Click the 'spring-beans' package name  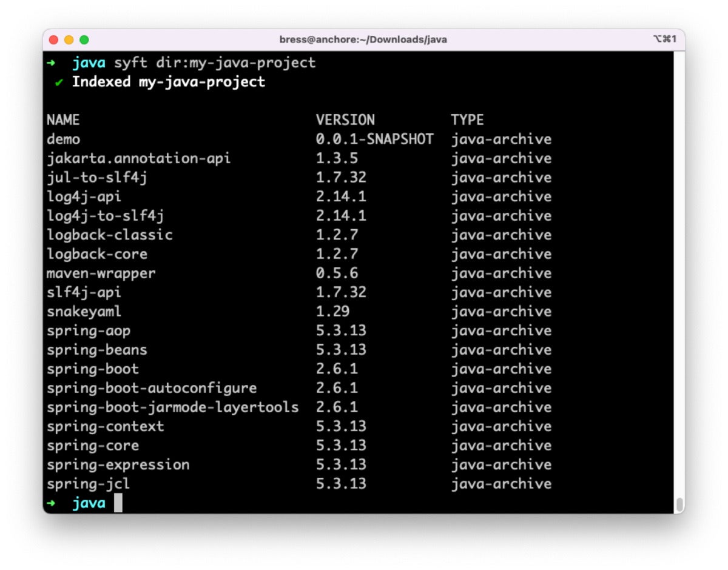[x=97, y=350]
